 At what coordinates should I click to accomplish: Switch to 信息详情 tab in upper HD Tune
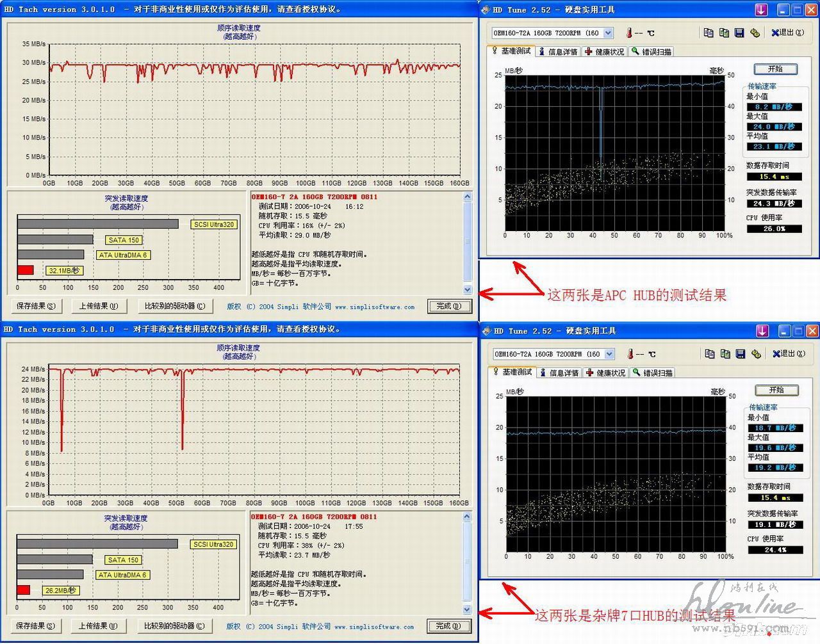point(558,52)
